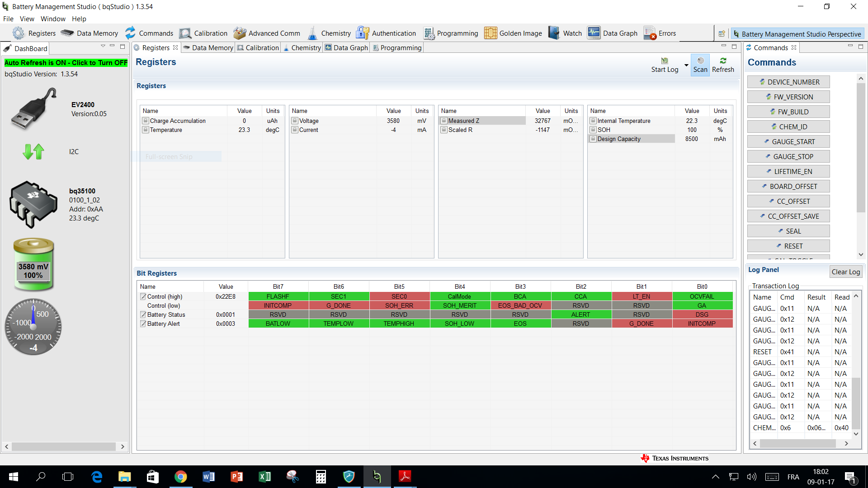868x488 pixels.
Task: Close the Registers tab
Action: (175, 47)
